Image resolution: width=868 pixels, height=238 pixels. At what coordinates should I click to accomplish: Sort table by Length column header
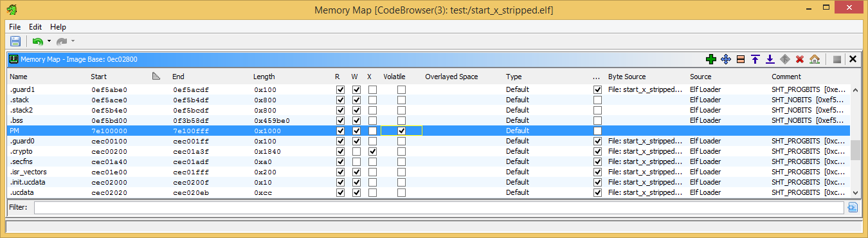coord(264,77)
